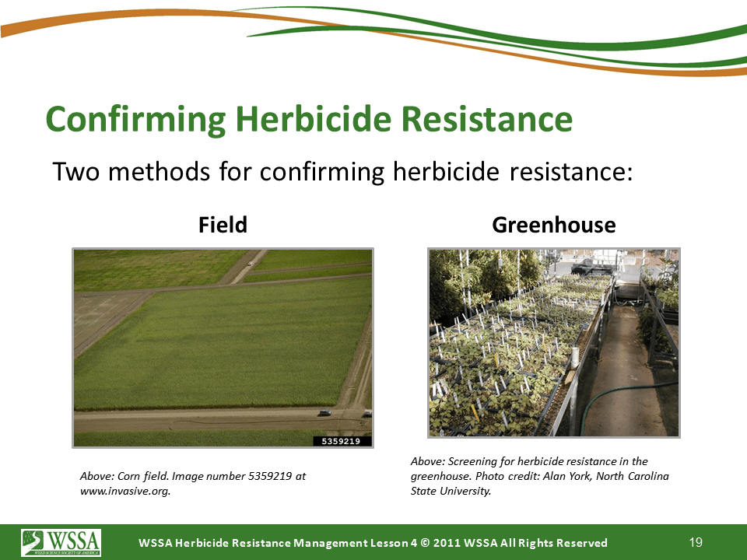Open the greenhouse screening photo
The height and width of the screenshot is (560, 747).
click(553, 342)
